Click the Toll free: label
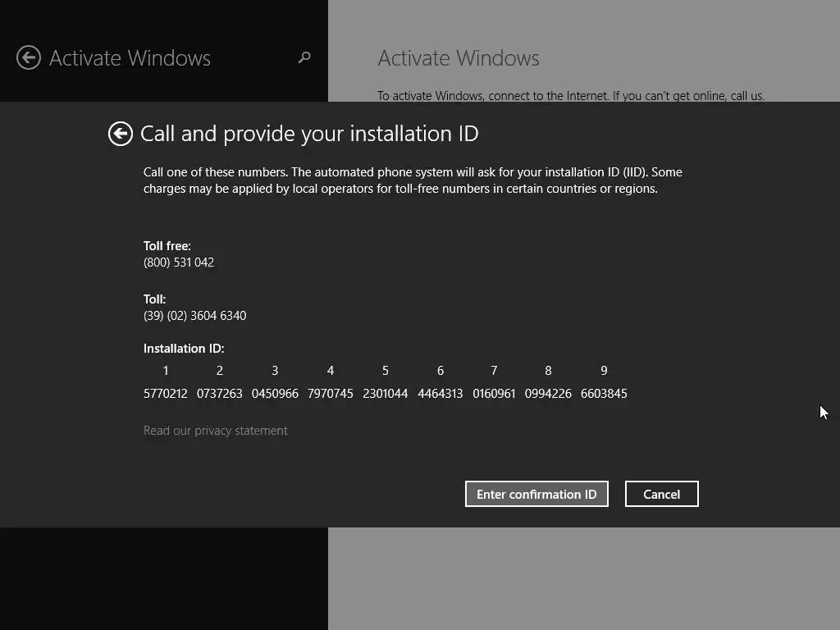 (x=167, y=246)
